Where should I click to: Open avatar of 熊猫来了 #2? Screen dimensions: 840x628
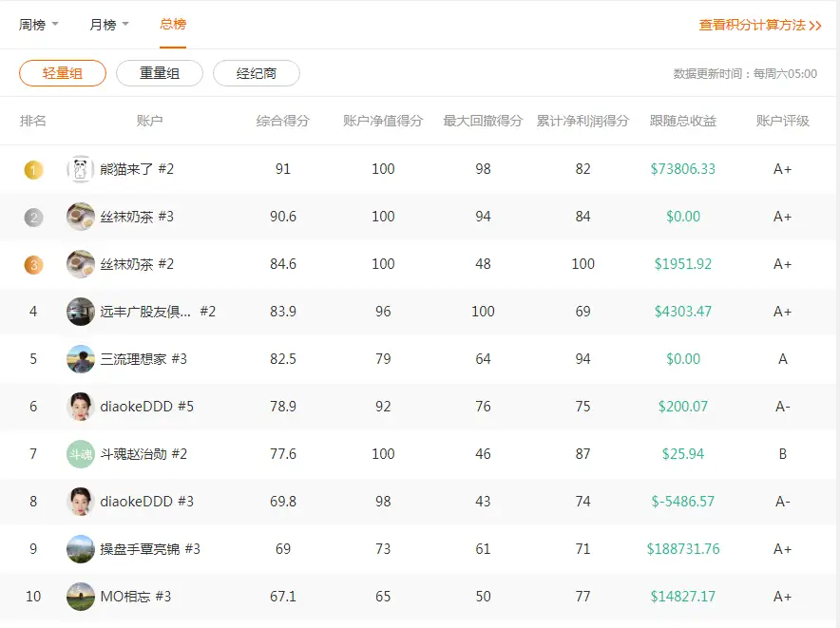[x=81, y=169]
